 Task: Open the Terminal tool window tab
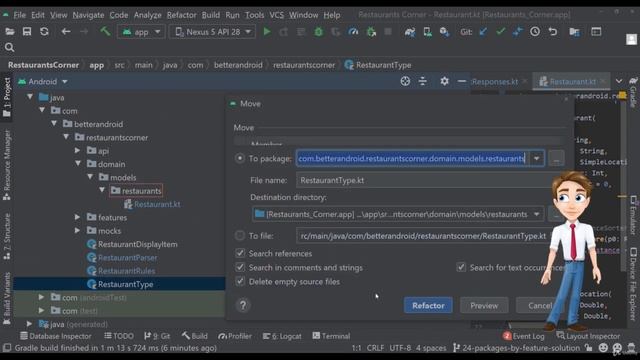pos(331,336)
